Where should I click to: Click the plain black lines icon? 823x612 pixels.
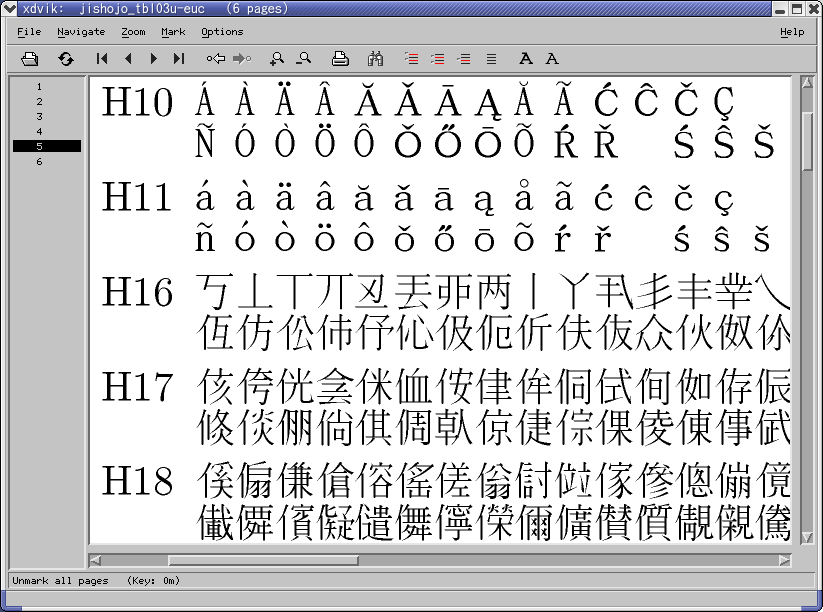coord(491,59)
